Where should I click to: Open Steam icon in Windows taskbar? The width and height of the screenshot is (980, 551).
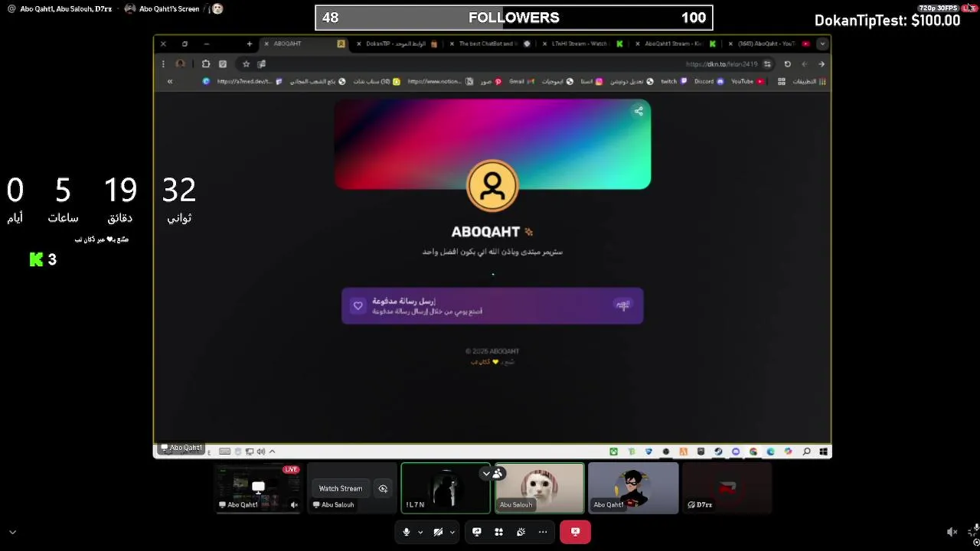pyautogui.click(x=718, y=452)
